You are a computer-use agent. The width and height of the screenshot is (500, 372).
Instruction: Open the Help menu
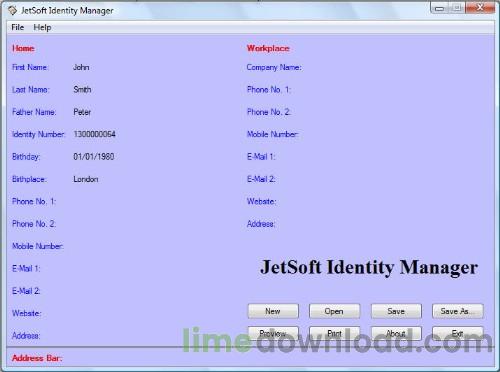click(x=42, y=27)
